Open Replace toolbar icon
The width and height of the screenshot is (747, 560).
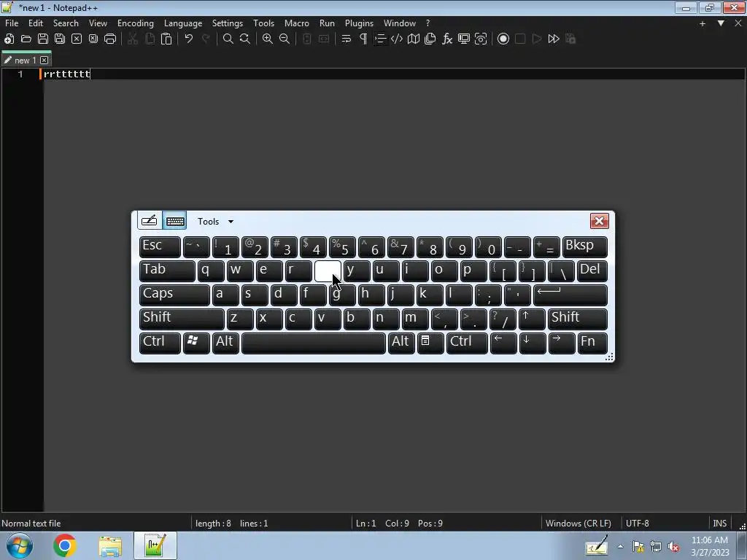tap(245, 39)
